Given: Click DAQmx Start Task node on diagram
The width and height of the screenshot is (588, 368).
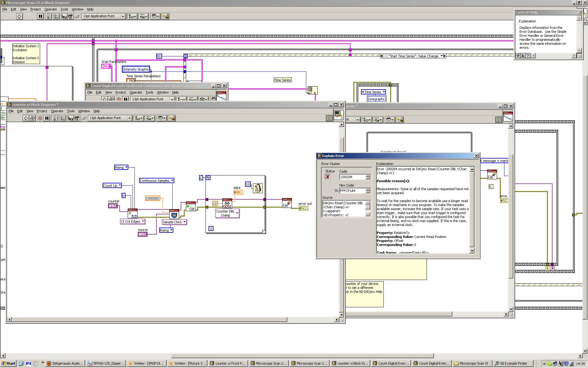Looking at the screenshot, I should (x=190, y=206).
